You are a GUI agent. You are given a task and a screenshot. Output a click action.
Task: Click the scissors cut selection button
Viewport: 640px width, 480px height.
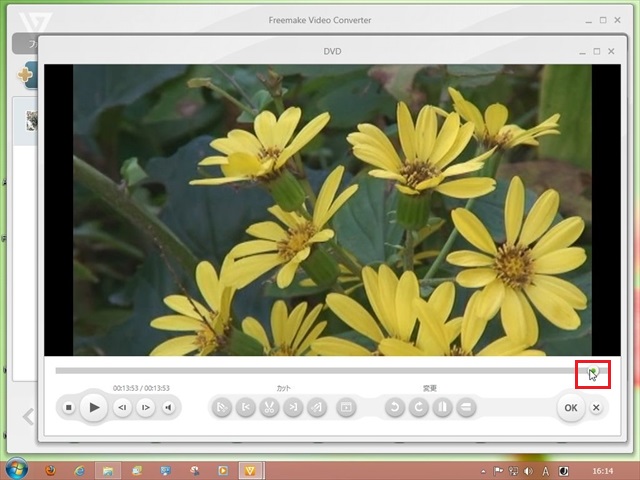click(269, 407)
